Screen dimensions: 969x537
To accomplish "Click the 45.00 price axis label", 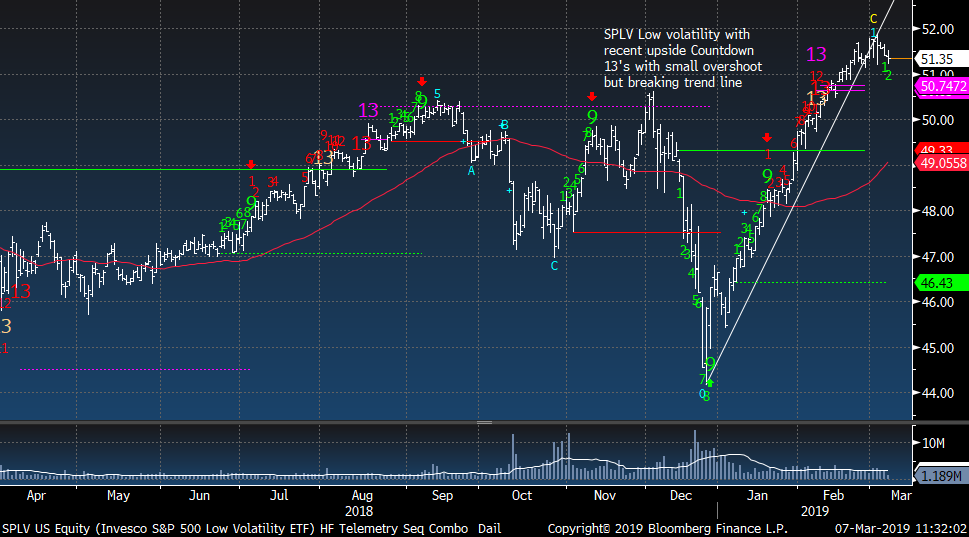I will [937, 348].
